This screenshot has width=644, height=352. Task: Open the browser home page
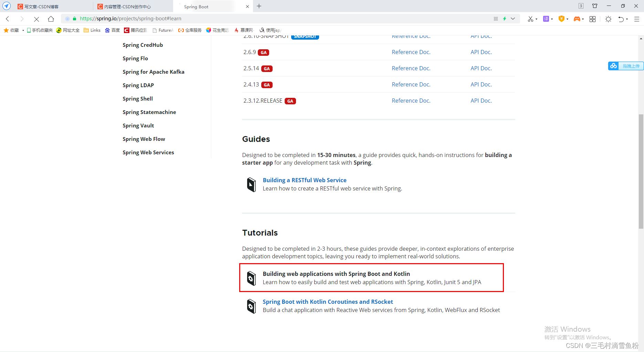pyautogui.click(x=51, y=19)
